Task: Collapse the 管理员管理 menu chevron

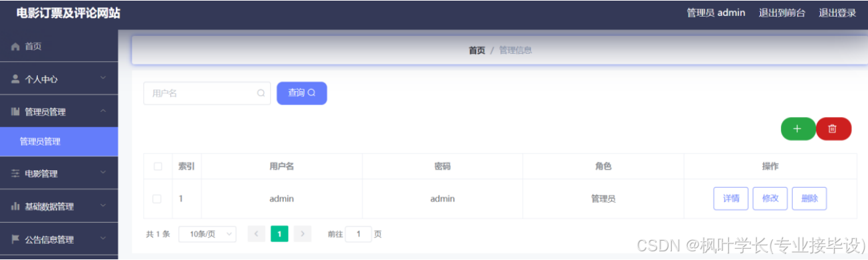Action: pos(103,111)
